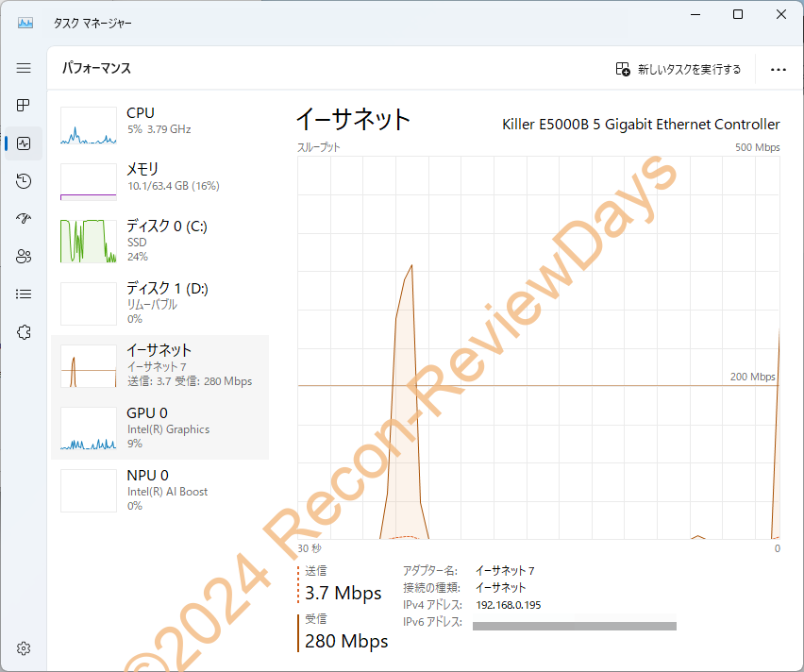Image resolution: width=804 pixels, height=672 pixels.
Task: Open the navigation hamburger menu
Action: (24, 67)
